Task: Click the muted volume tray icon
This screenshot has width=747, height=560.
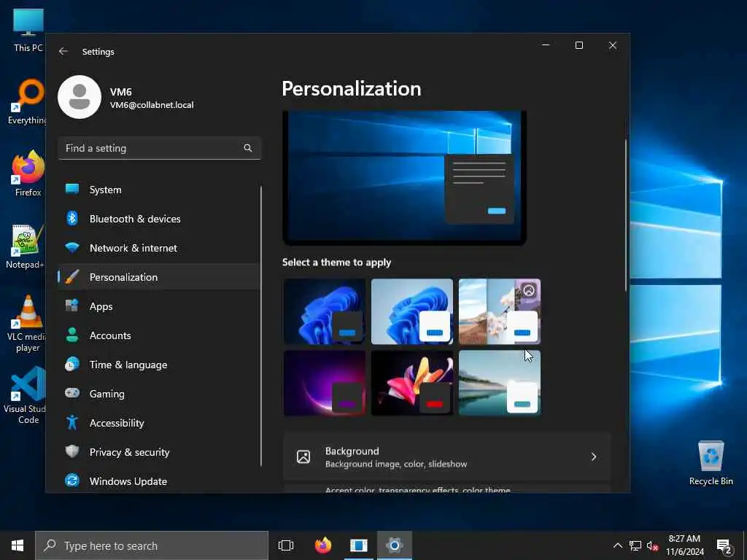Action: pyautogui.click(x=652, y=545)
